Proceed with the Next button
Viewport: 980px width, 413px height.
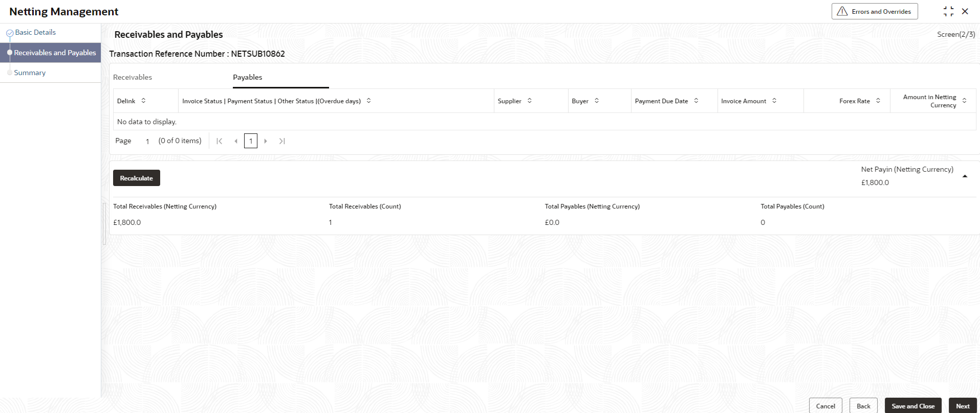[963, 406]
